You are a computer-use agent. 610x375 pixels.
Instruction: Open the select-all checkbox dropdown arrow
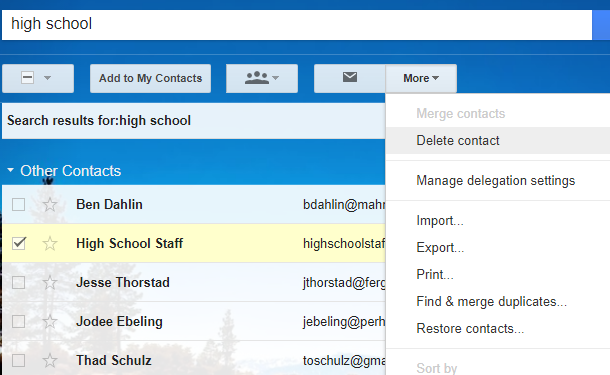click(47, 78)
